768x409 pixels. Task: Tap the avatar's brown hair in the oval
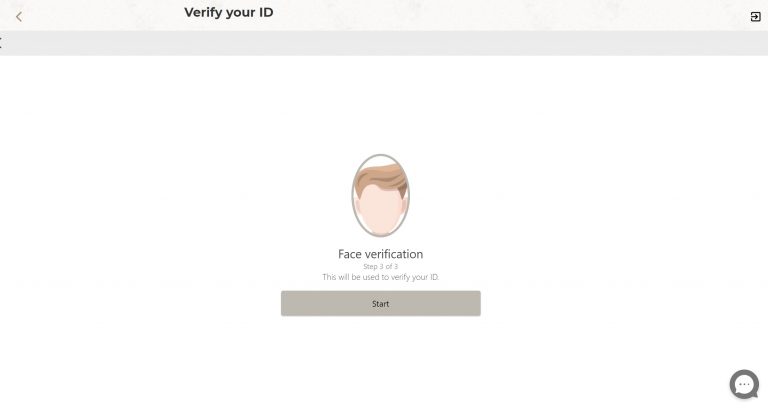click(x=381, y=177)
